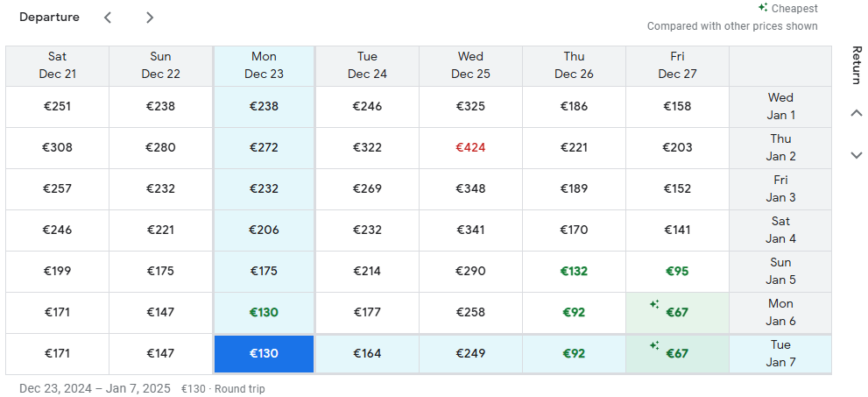Screen dimensions: 868x397
Task: Click the Mon Dec 23 column header
Action: 264,66
